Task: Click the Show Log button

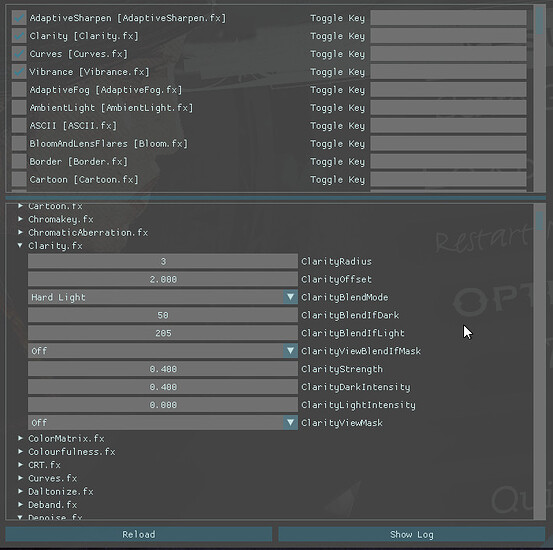Action: tap(412, 534)
